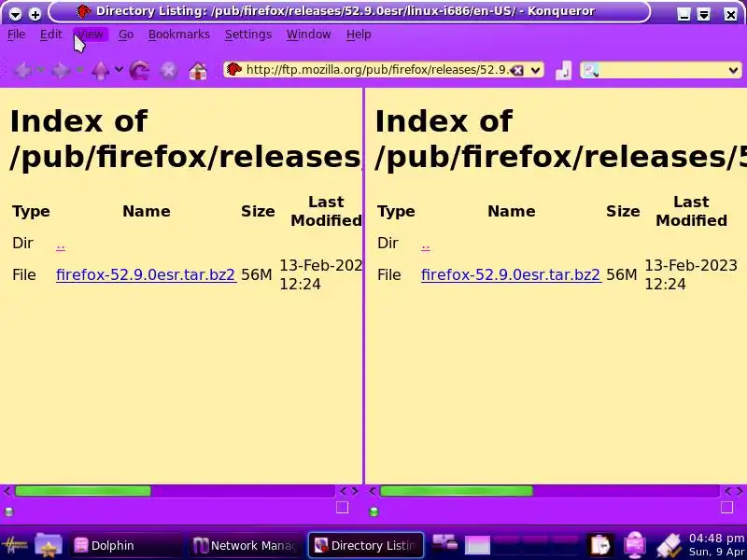This screenshot has height=560, width=747.
Task: Follow the parent directory link in left view
Action: [61, 245]
